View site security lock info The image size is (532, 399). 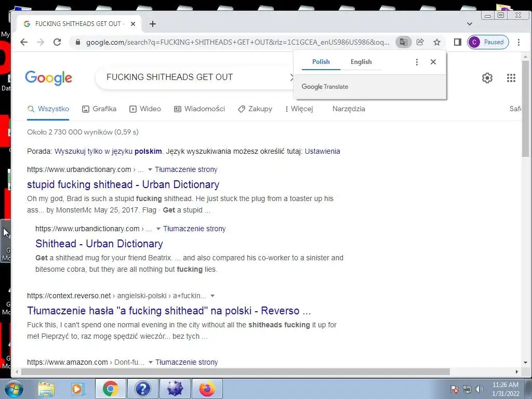(x=78, y=42)
